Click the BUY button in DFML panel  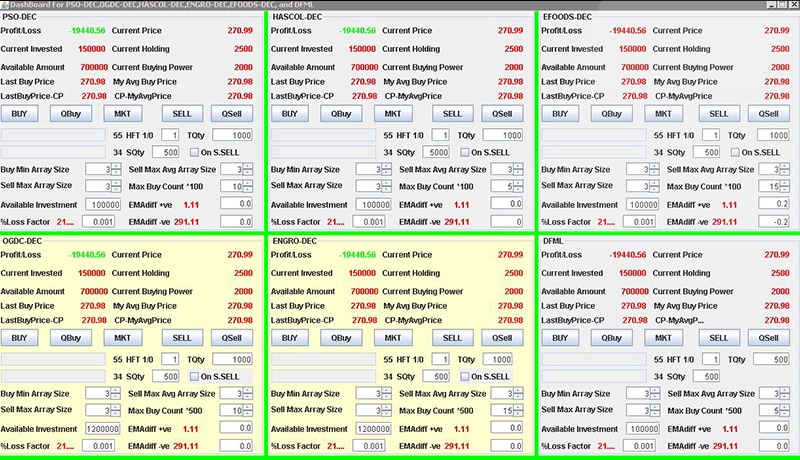pyautogui.click(x=560, y=338)
